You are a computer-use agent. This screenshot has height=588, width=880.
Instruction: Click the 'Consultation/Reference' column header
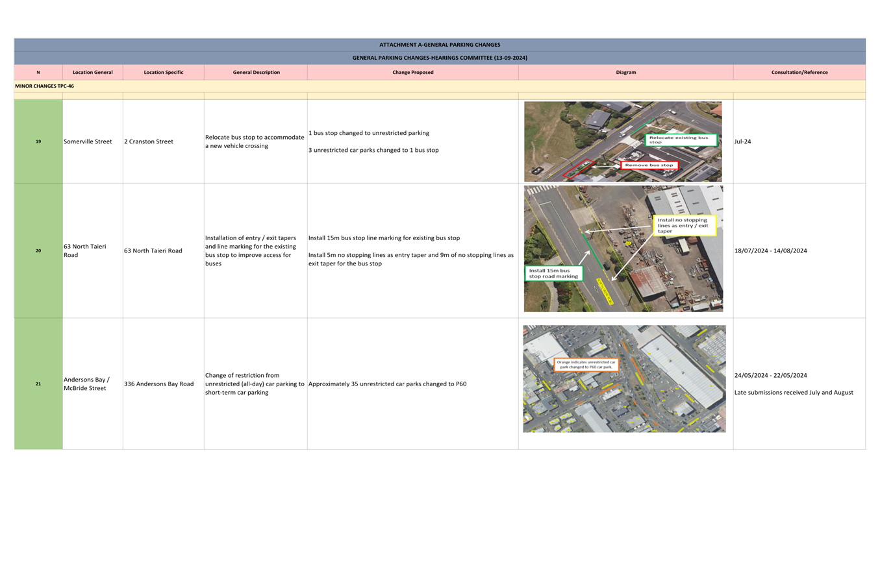pyautogui.click(x=799, y=72)
